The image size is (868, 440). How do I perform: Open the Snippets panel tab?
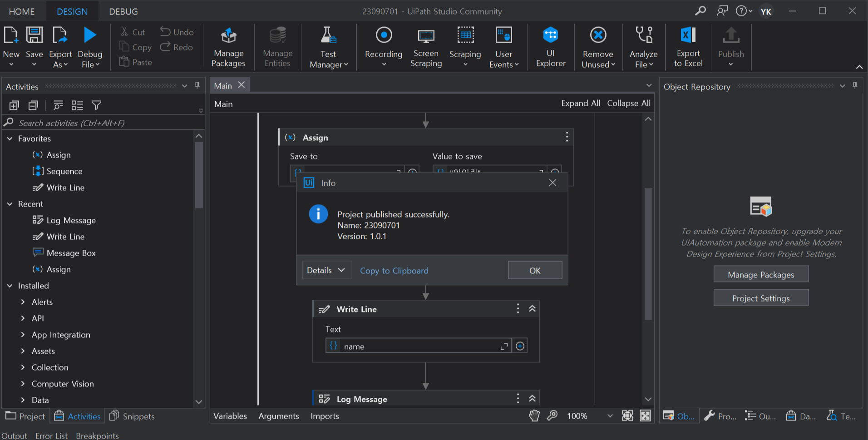click(132, 416)
